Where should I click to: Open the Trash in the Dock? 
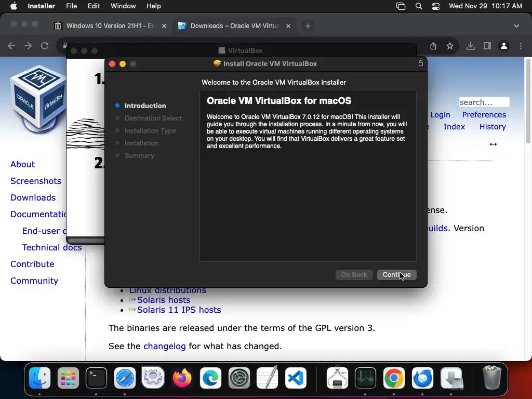click(492, 377)
